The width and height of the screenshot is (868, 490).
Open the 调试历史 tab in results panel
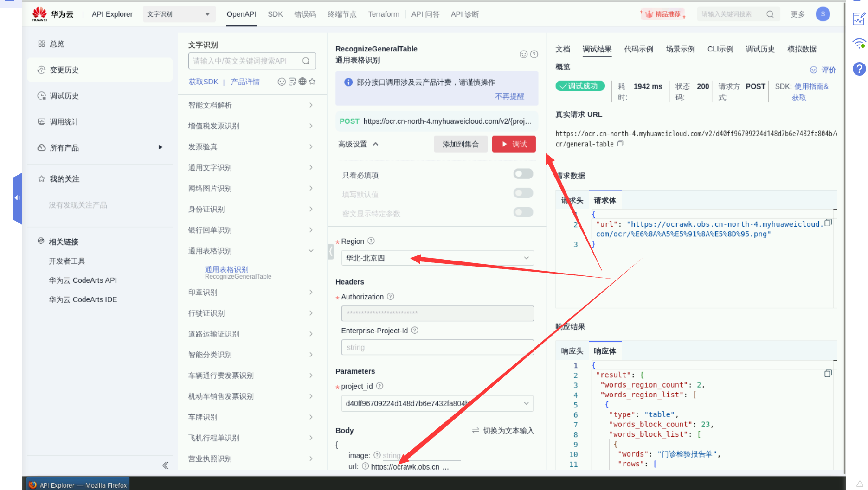(x=760, y=49)
